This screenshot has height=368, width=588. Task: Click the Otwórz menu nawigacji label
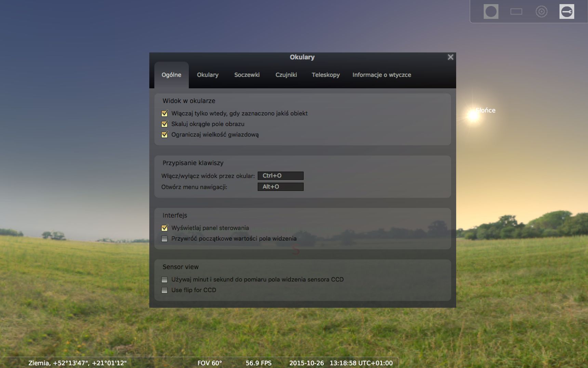pos(194,187)
